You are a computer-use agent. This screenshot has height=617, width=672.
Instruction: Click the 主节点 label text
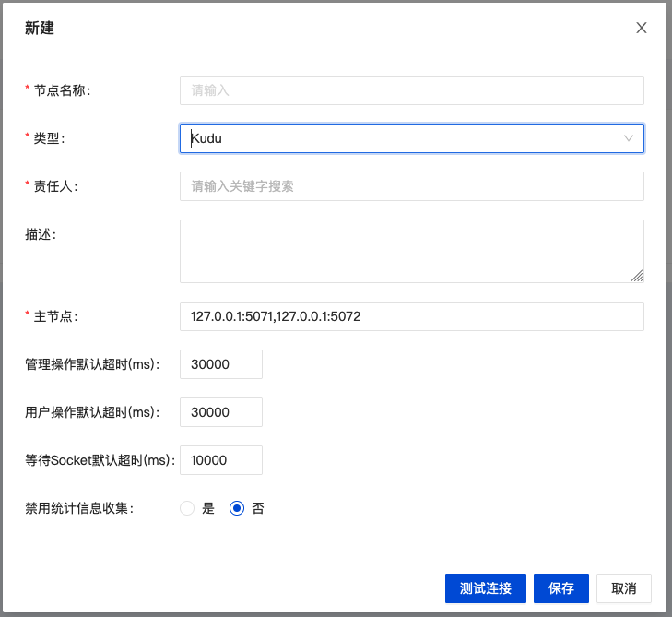55,316
